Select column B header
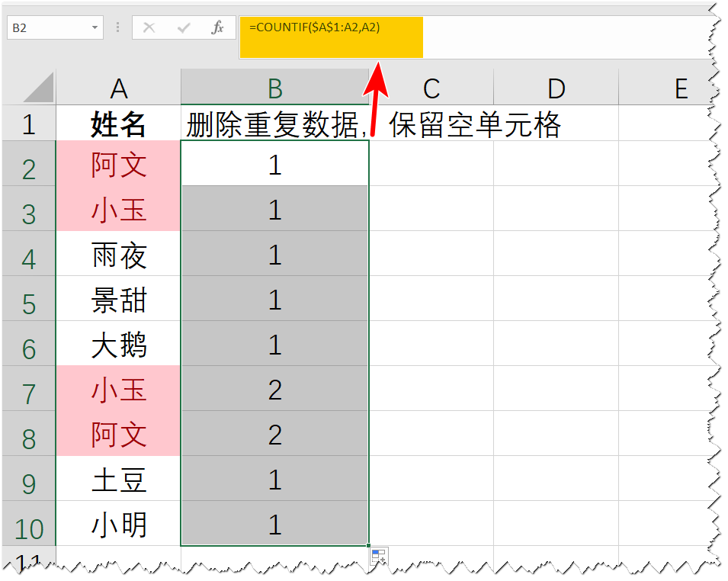728x581 pixels. coord(275,88)
